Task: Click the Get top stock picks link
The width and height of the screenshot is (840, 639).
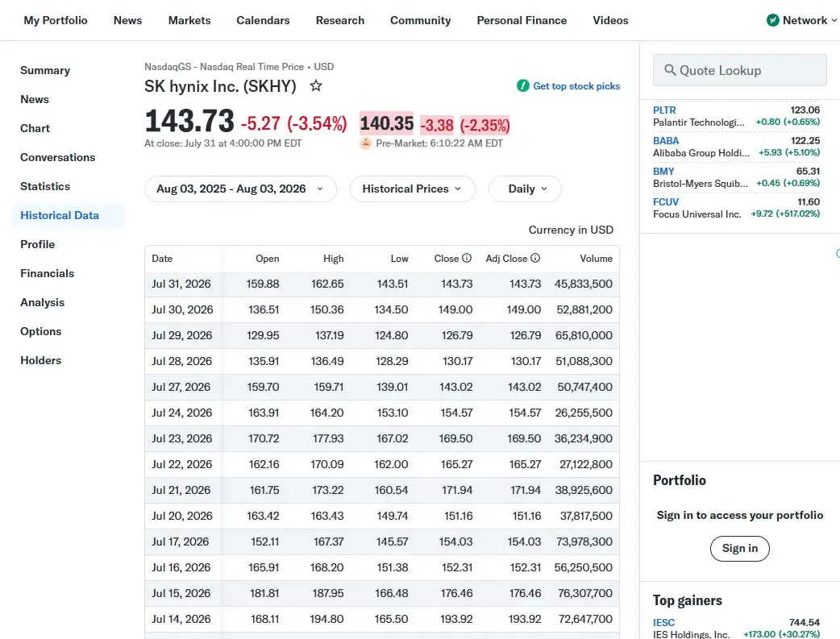Action: coord(576,85)
